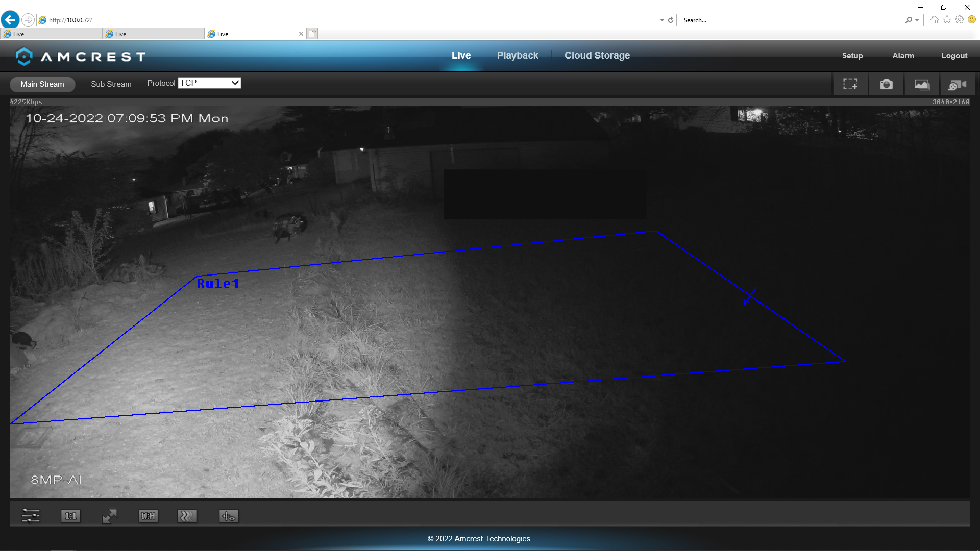The height and width of the screenshot is (551, 980).
Task: Switch to the second Live browser tab
Action: [153, 34]
